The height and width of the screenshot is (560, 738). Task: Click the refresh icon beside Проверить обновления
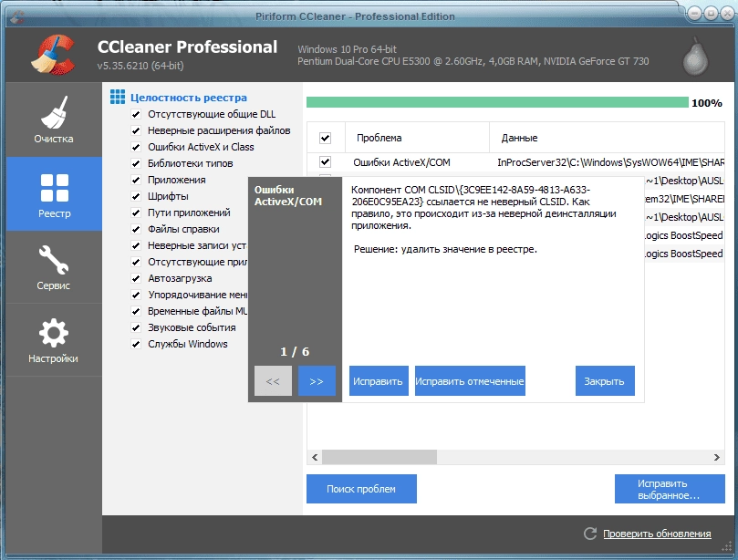point(589,534)
